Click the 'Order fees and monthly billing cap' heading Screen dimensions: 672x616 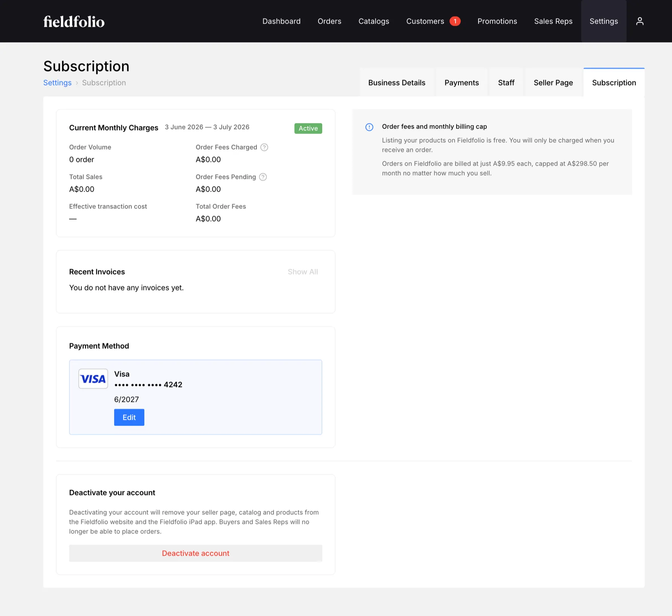[434, 127]
